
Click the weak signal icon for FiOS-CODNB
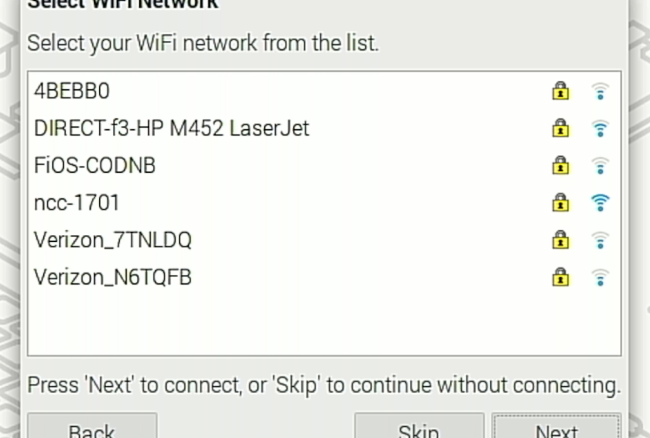click(600, 166)
